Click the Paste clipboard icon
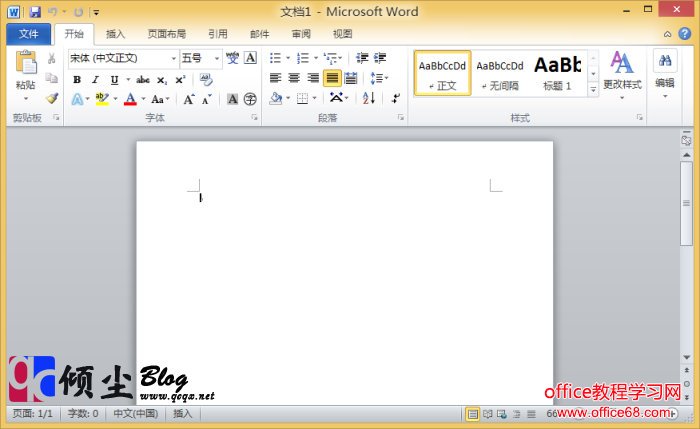 click(x=26, y=62)
